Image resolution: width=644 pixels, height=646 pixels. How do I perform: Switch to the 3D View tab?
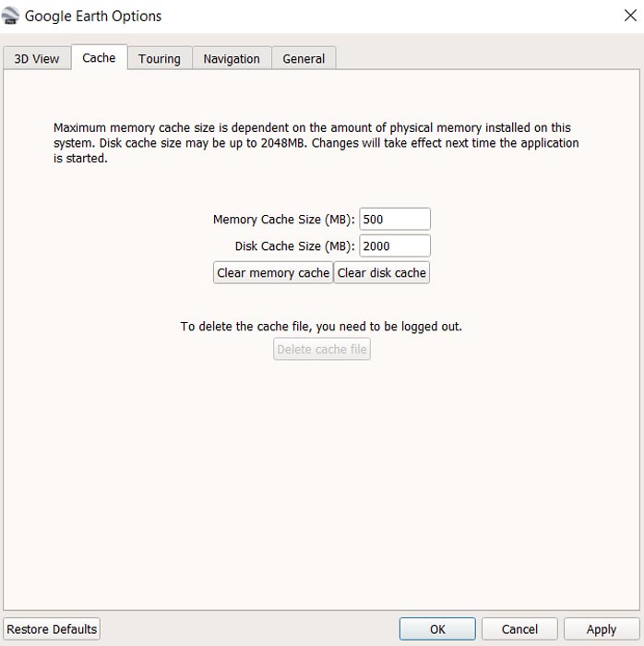point(37,58)
